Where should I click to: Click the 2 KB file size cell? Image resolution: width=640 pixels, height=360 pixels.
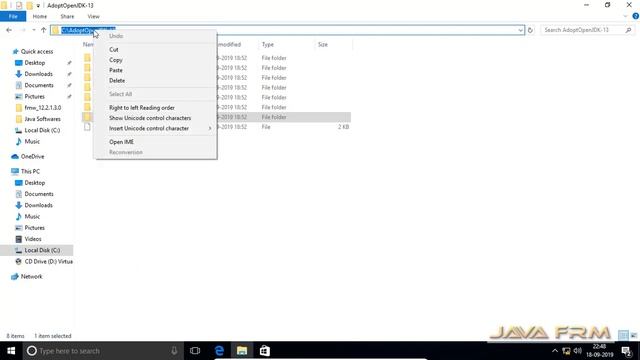343,127
